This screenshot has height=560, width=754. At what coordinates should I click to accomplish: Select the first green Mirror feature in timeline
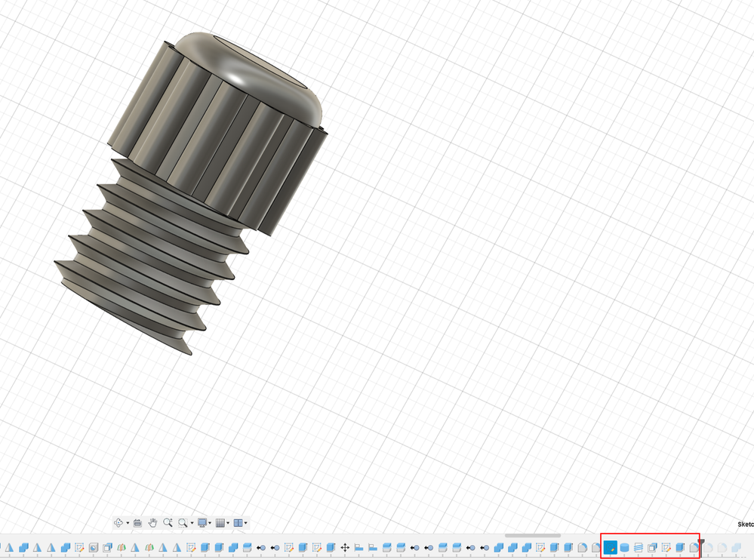(122, 547)
